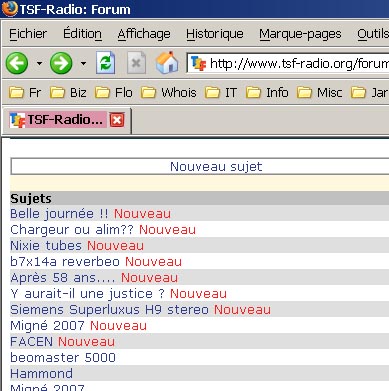
Task: Click the Stop loading icon
Action: (136, 63)
